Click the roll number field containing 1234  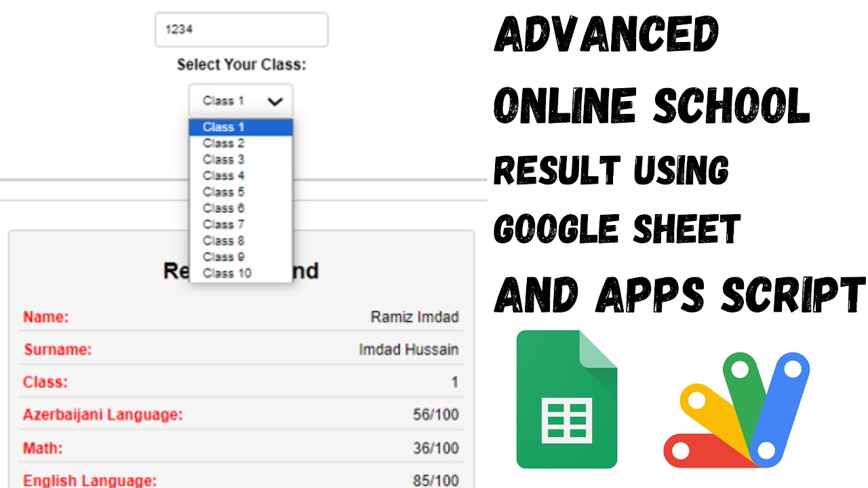pyautogui.click(x=241, y=30)
